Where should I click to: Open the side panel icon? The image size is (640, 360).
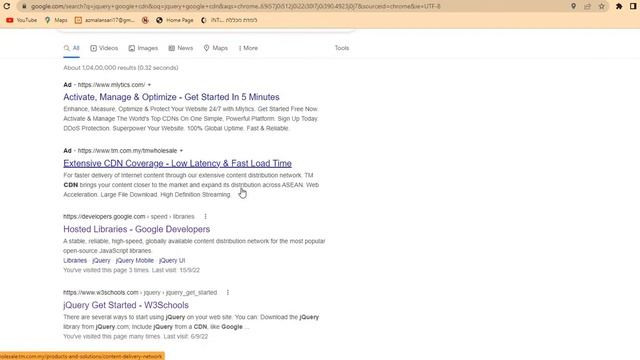pos(633,6)
